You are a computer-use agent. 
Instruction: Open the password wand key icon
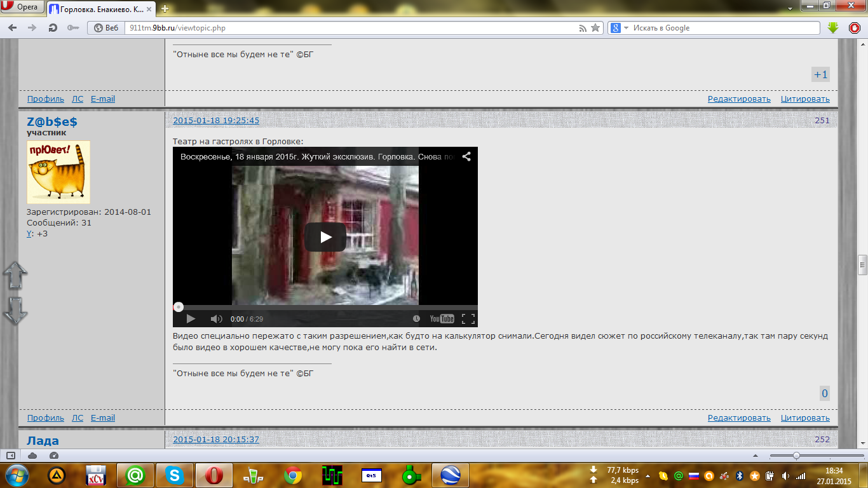tap(74, 28)
